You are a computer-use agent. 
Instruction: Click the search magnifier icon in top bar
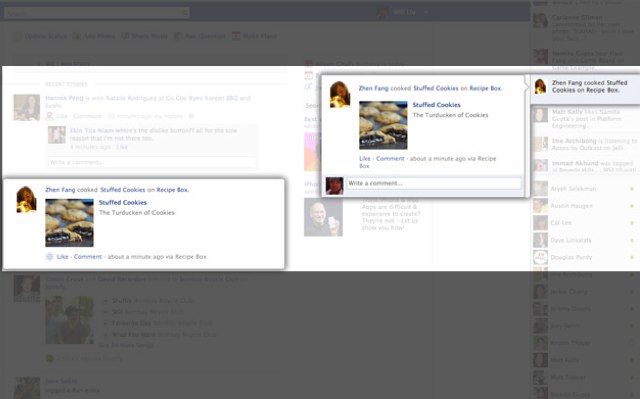(184, 13)
